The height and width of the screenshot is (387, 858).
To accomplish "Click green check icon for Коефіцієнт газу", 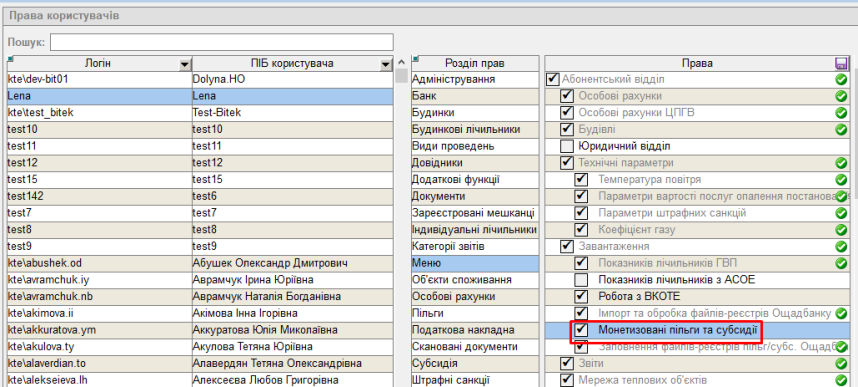I will click(841, 230).
